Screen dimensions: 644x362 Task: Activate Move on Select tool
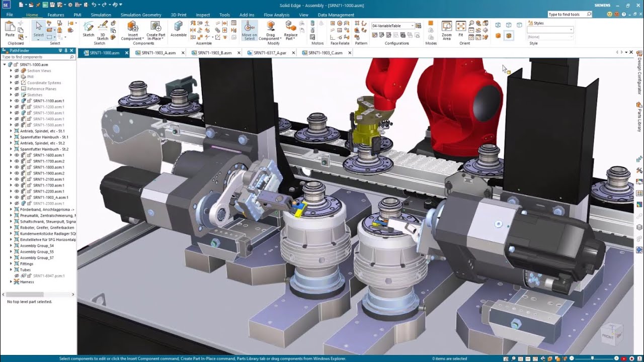click(x=249, y=30)
